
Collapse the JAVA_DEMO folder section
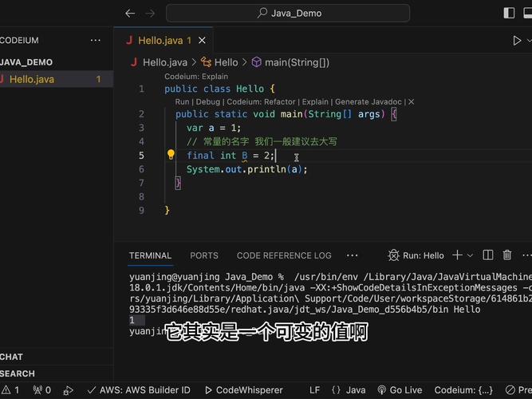(26, 62)
